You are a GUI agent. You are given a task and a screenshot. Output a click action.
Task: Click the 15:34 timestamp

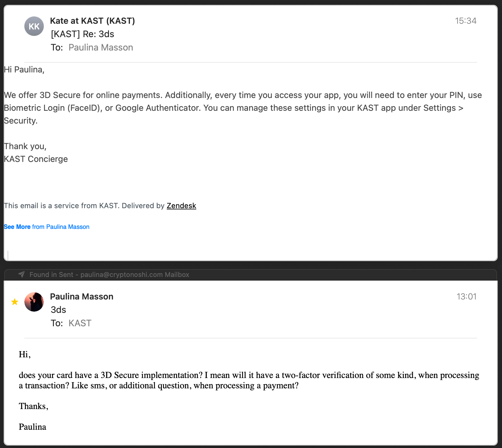(466, 21)
